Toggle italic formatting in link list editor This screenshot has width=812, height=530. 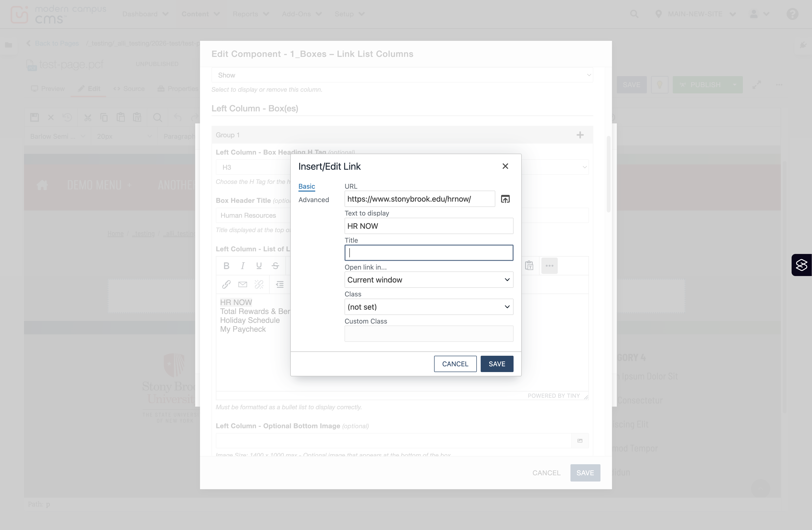coord(242,266)
